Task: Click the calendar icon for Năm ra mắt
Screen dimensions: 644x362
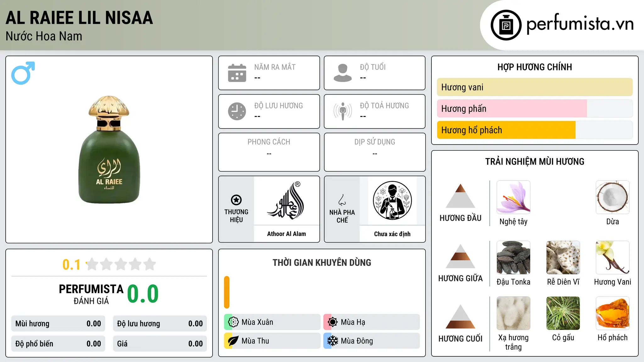Action: tap(237, 73)
